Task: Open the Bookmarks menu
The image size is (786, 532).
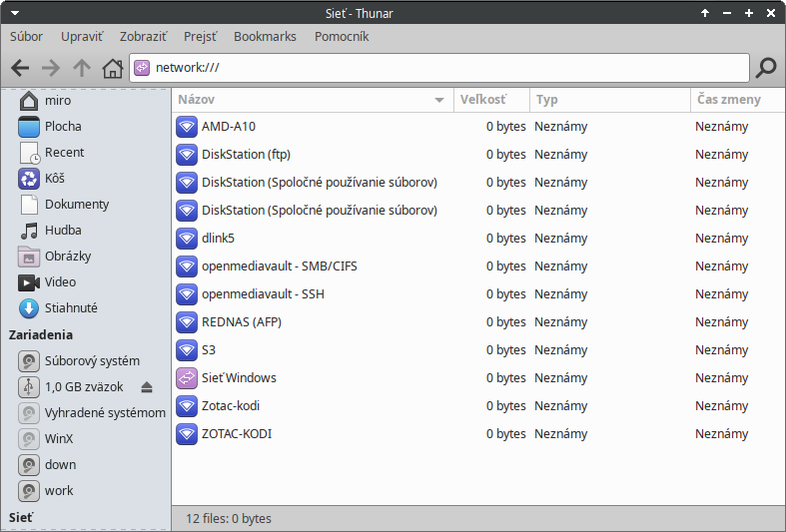Action: pos(265,37)
